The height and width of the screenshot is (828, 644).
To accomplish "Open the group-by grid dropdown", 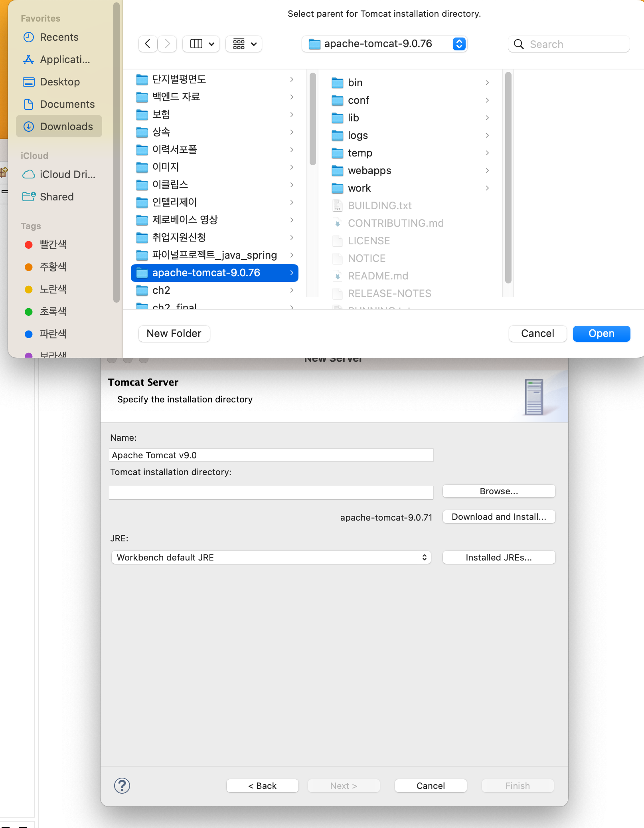I will pyautogui.click(x=244, y=44).
